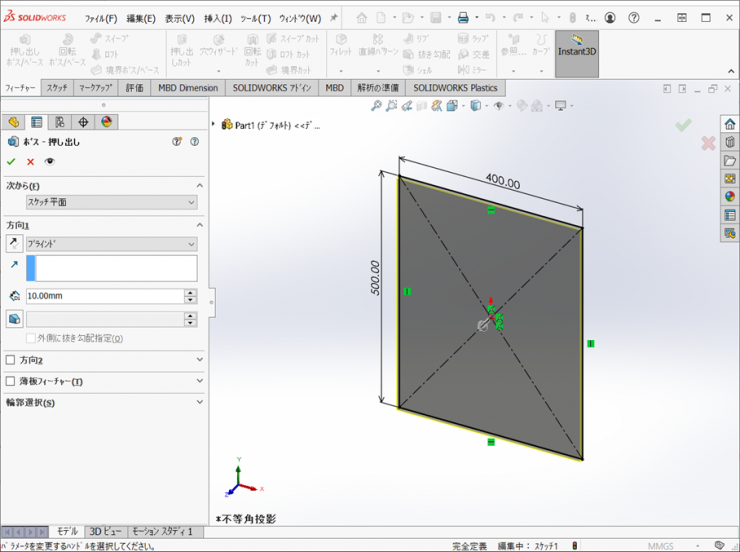Image resolution: width=740 pixels, height=552 pixels.
Task: Switch to the 評価 tab
Action: click(x=134, y=88)
